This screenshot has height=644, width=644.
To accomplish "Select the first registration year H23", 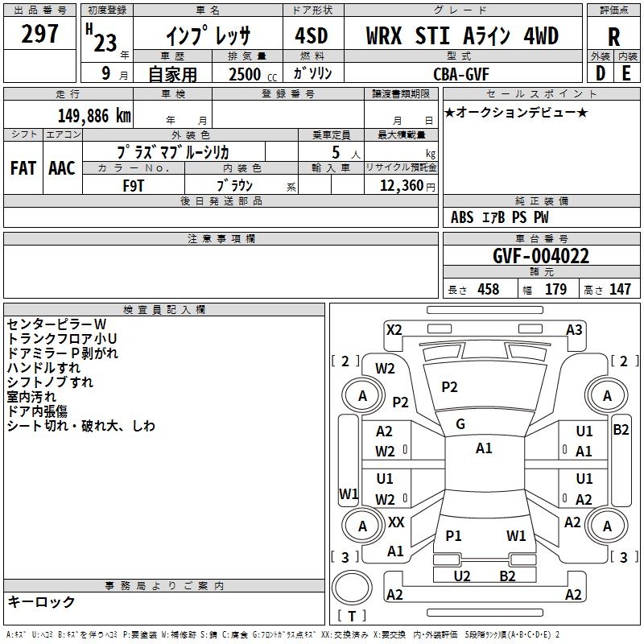I will tap(101, 38).
